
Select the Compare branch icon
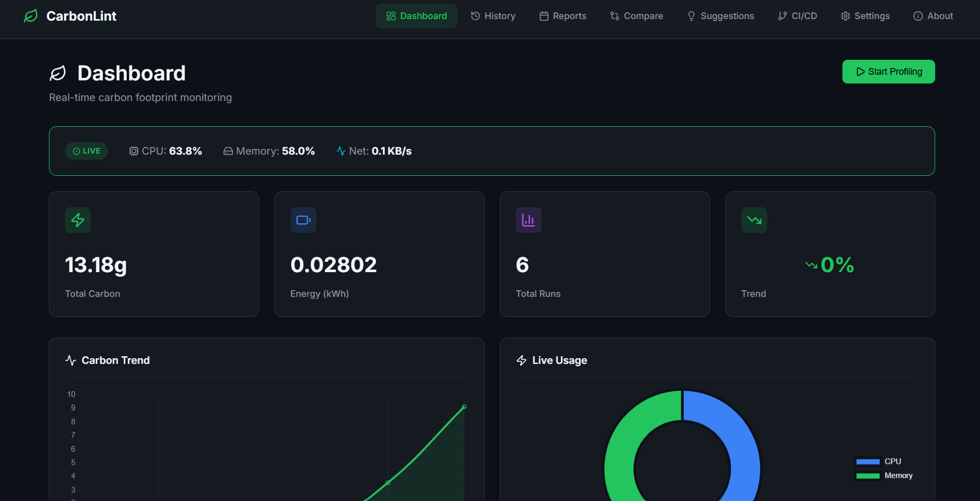614,16
